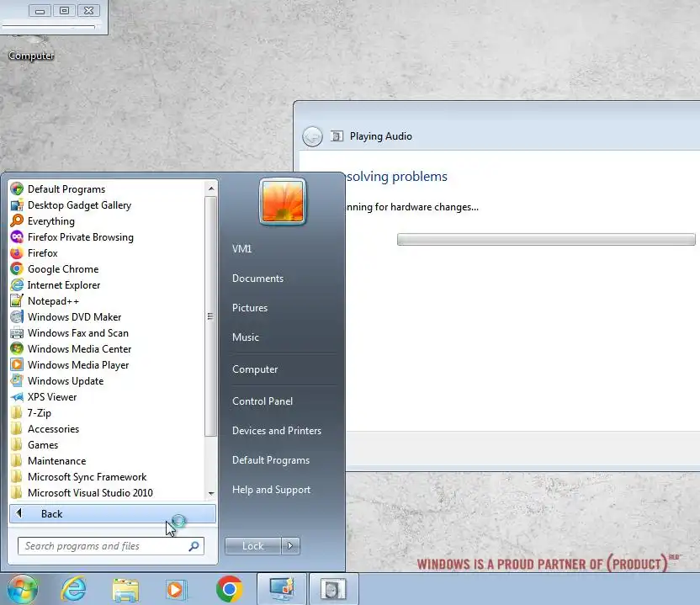Click the Start orb on taskbar

(23, 589)
